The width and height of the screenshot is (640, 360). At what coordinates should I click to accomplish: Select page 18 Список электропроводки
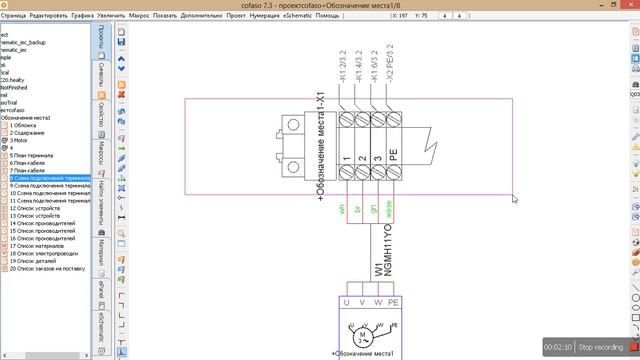click(44, 253)
